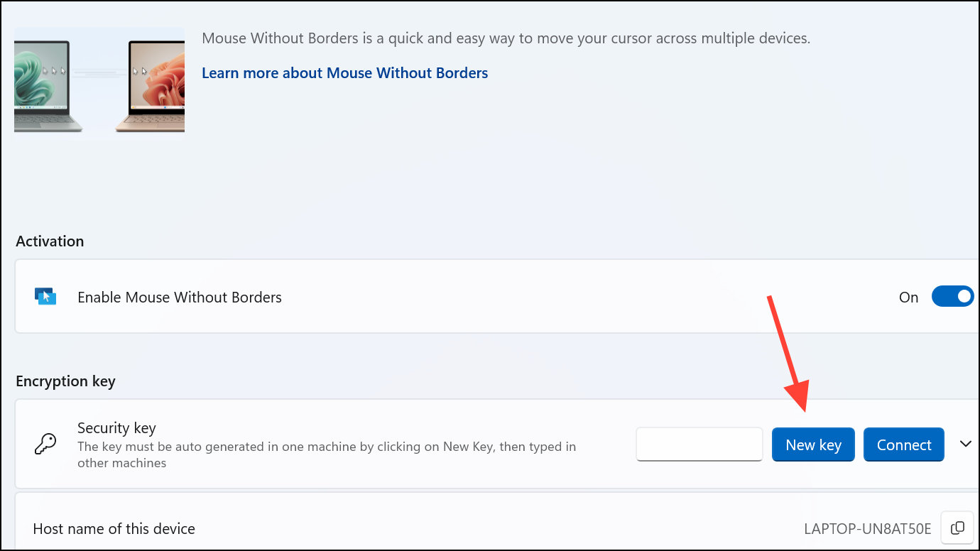The height and width of the screenshot is (551, 980).
Task: Click the Enable Mouse Without Borders label
Action: tap(180, 298)
